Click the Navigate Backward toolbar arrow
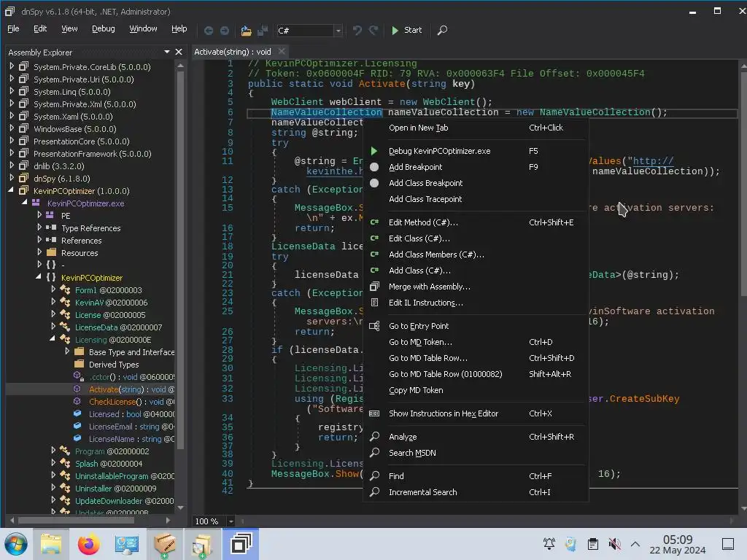Screen dimensions: 747x560 pyautogui.click(x=208, y=31)
